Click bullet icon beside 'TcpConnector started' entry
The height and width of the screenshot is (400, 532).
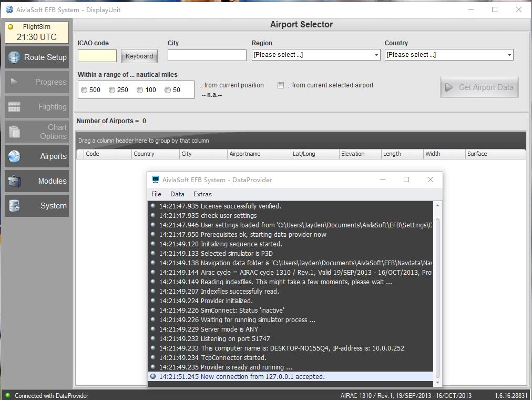coord(153,357)
